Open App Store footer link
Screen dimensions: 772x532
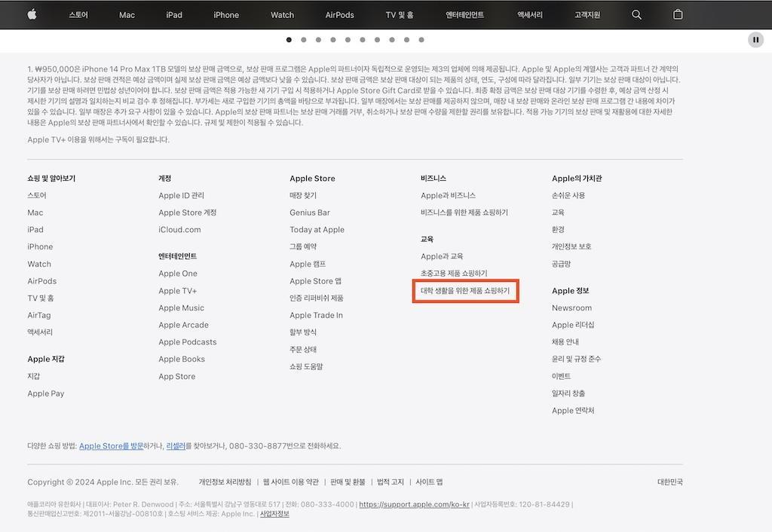pyautogui.click(x=177, y=377)
